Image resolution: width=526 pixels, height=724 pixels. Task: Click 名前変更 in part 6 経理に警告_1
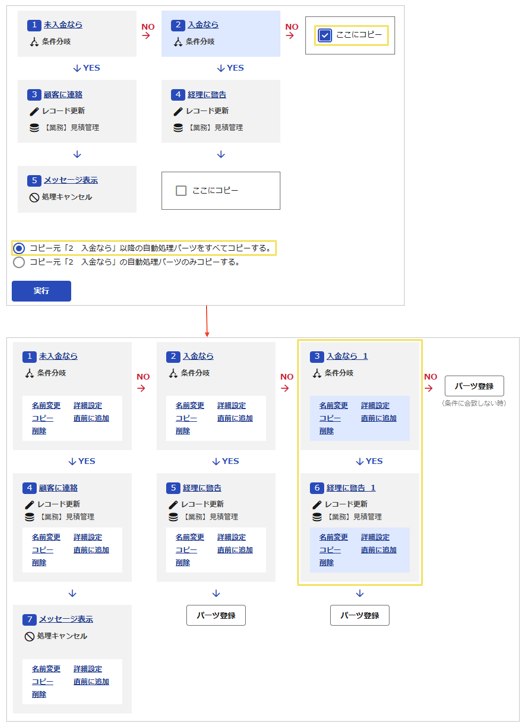click(333, 537)
